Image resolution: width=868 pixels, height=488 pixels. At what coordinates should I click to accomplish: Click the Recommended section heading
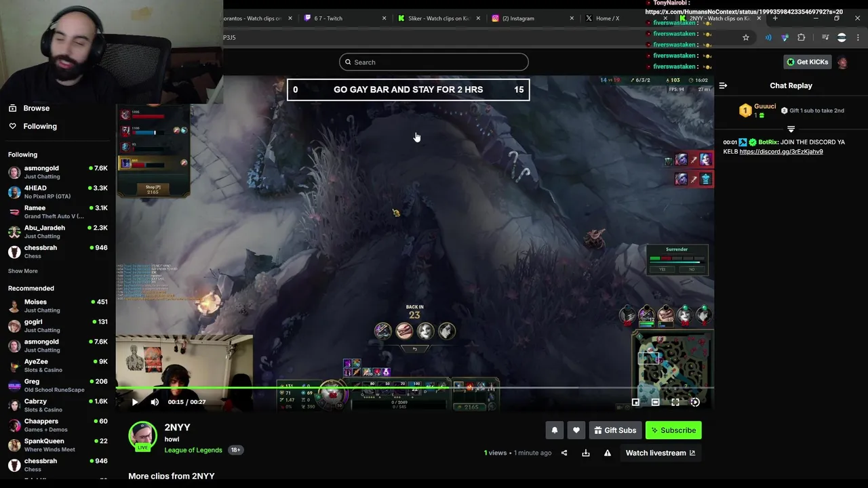tap(31, 289)
